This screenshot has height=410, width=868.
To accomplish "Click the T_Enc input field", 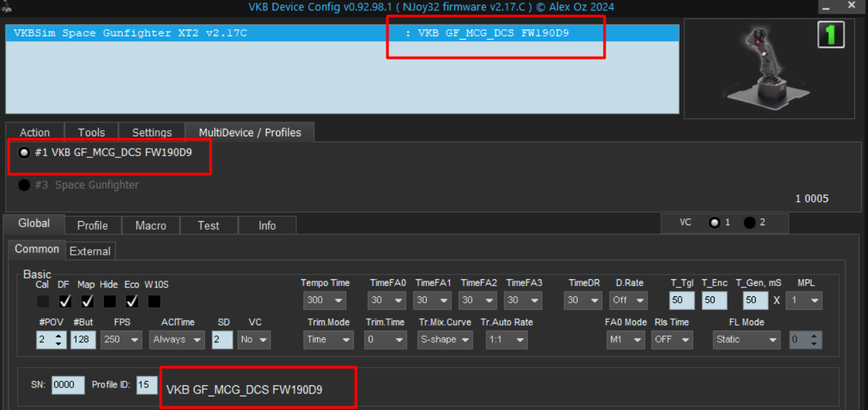I will pyautogui.click(x=715, y=300).
